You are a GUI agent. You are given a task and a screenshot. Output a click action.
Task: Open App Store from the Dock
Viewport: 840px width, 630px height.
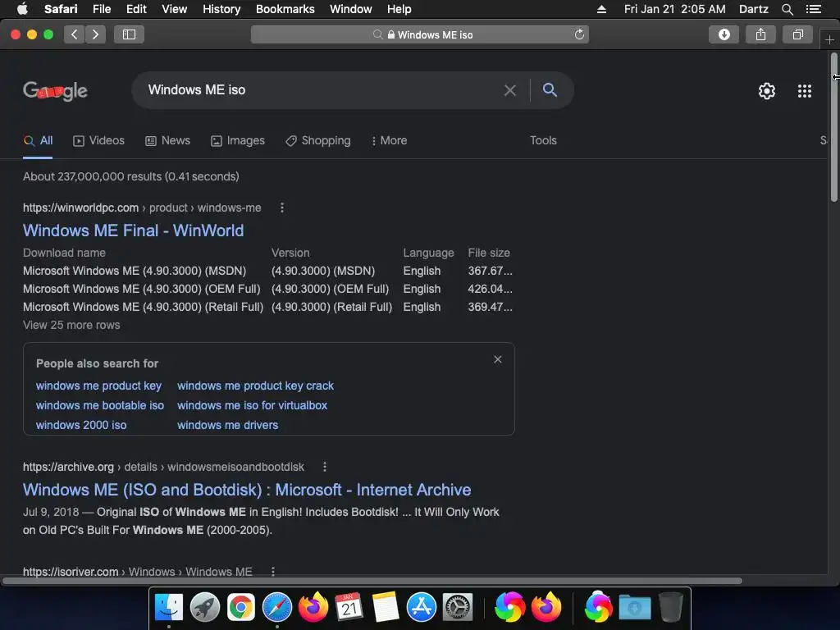pyautogui.click(x=422, y=608)
